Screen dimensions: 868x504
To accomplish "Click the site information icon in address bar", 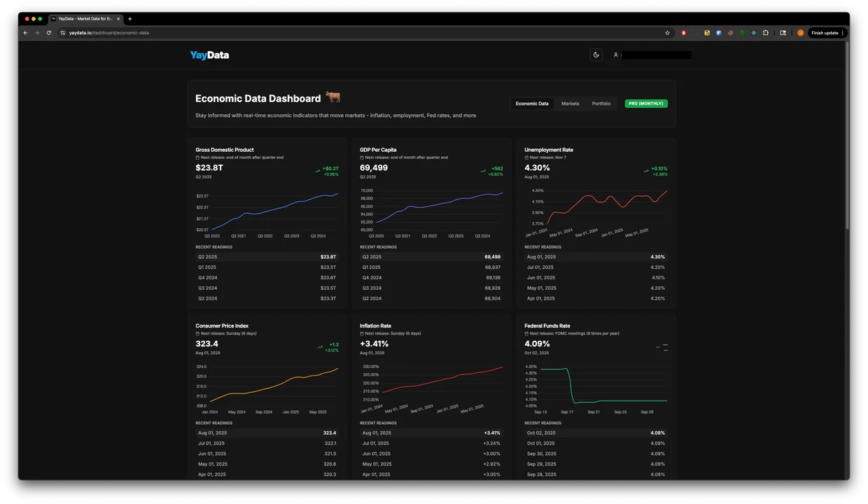I will pyautogui.click(x=62, y=33).
